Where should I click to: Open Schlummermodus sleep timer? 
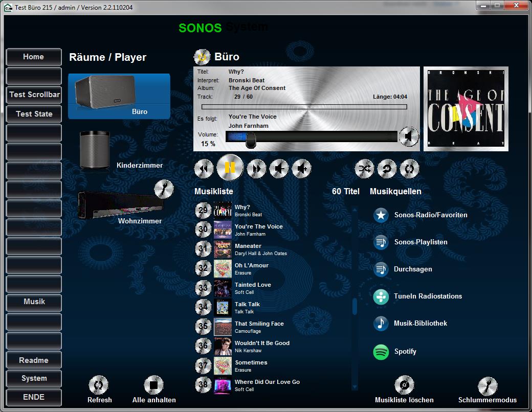coord(487,386)
